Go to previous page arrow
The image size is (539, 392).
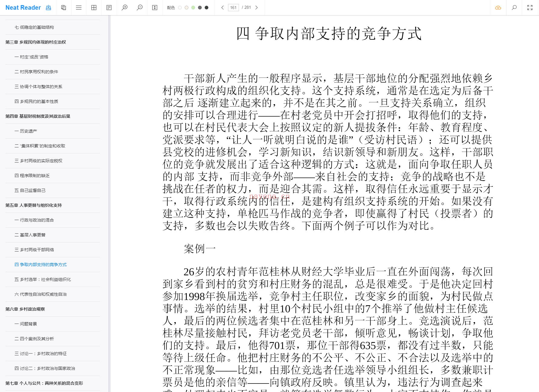223,8
